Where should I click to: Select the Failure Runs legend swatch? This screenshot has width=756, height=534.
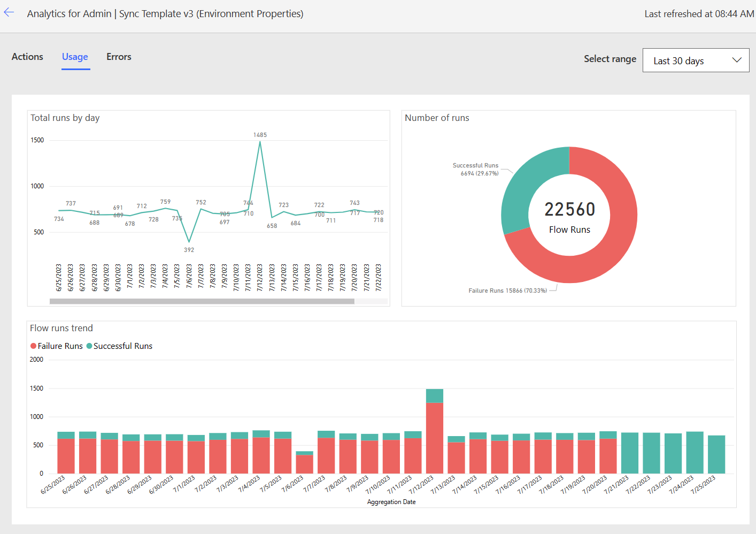[33, 346]
